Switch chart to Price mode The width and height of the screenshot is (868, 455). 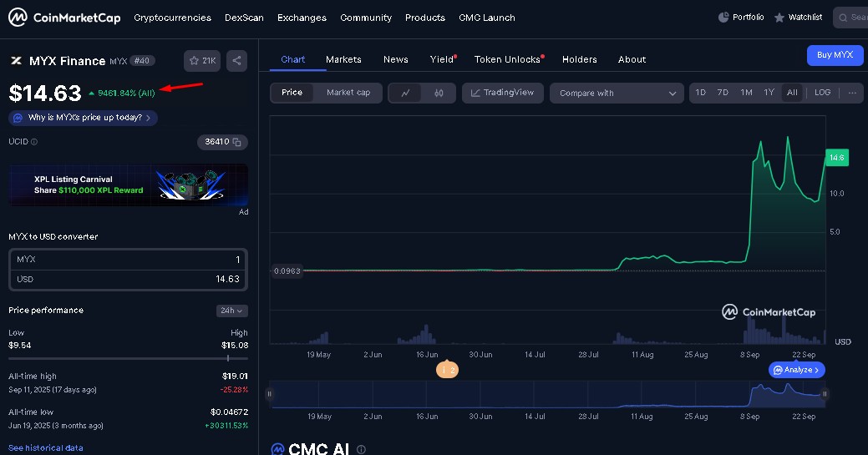coord(292,93)
